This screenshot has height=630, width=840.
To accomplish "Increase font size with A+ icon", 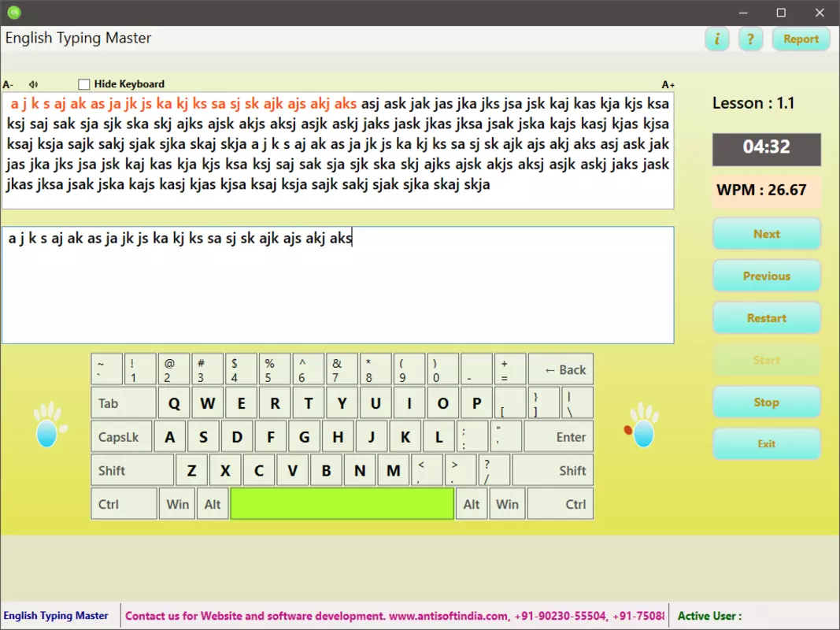I will (668, 84).
